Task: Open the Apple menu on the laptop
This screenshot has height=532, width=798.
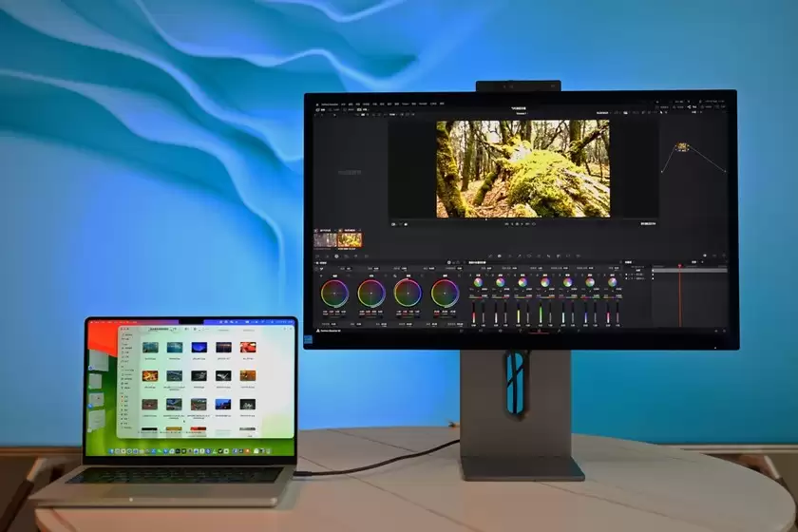Action: click(x=92, y=322)
